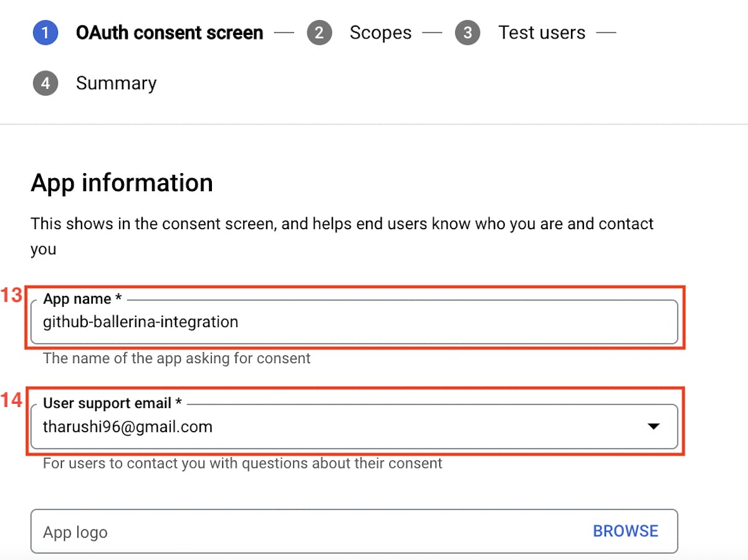Viewport: 748px width, 560px height.
Task: Click the BROWSE button for app logo
Action: click(625, 531)
